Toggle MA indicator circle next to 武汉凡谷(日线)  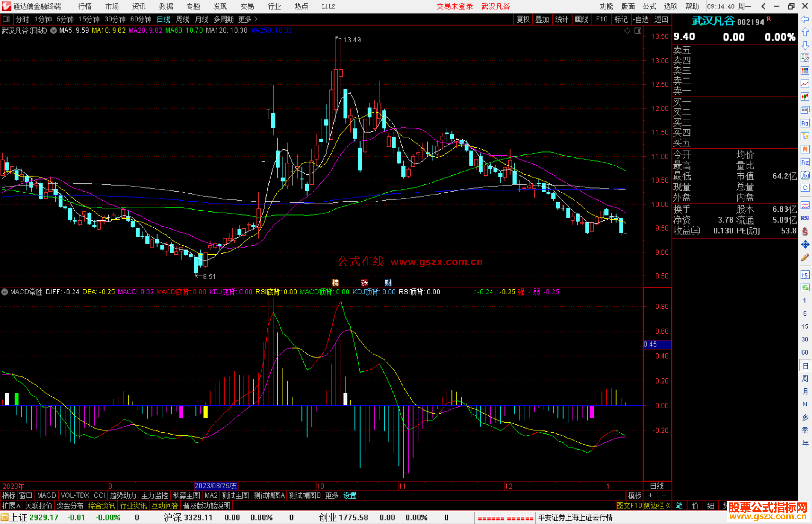click(54, 30)
